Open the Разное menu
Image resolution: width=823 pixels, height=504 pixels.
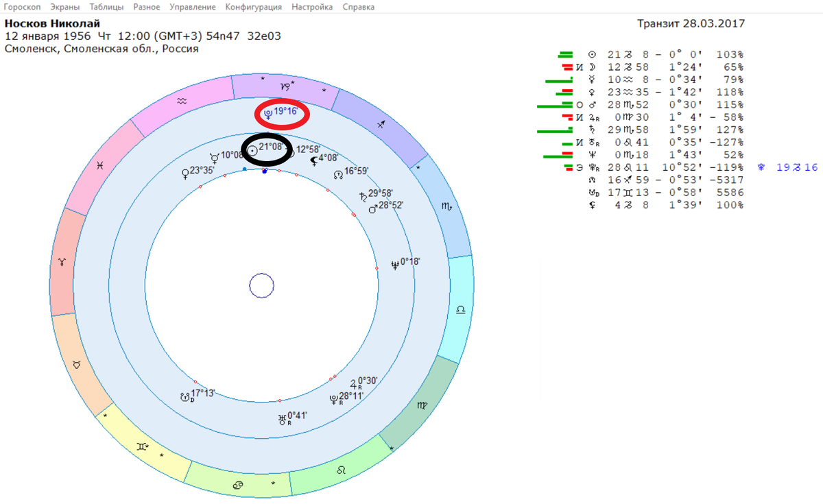(x=147, y=7)
